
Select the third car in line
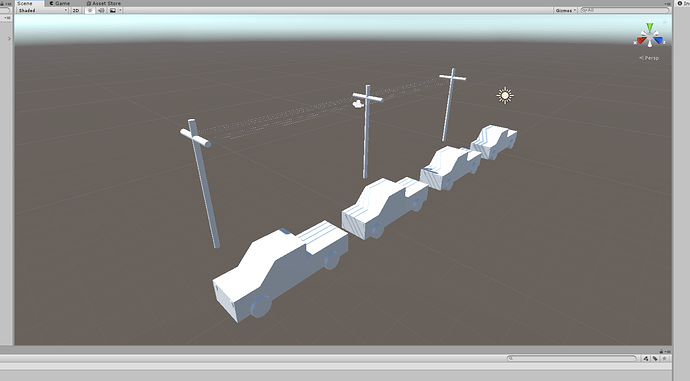pyautogui.click(x=450, y=168)
